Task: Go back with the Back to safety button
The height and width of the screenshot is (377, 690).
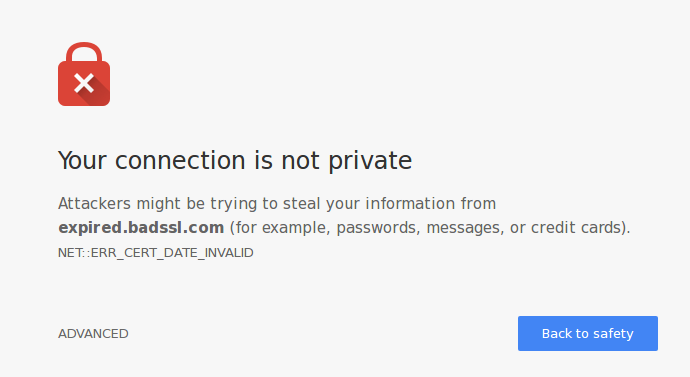Action: pyautogui.click(x=587, y=333)
